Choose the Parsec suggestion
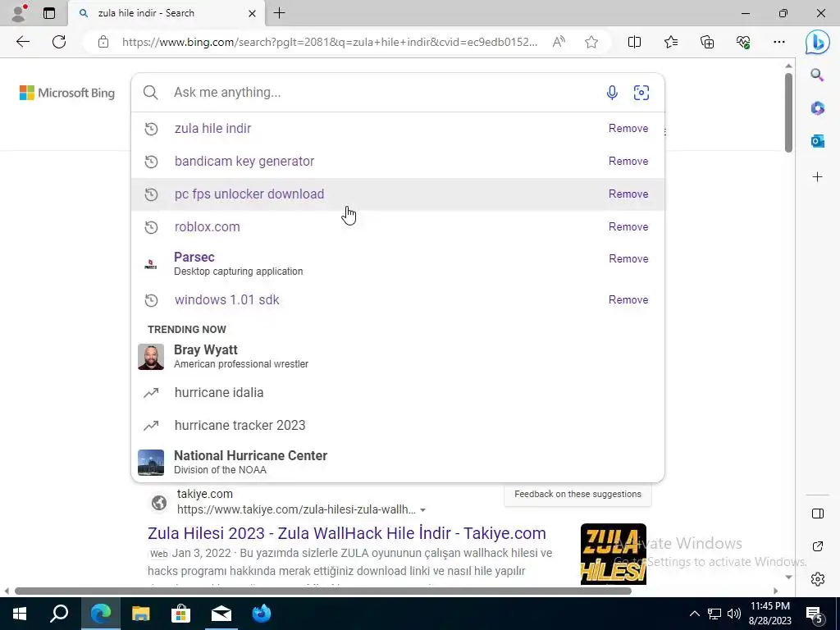840x630 pixels. click(398, 263)
